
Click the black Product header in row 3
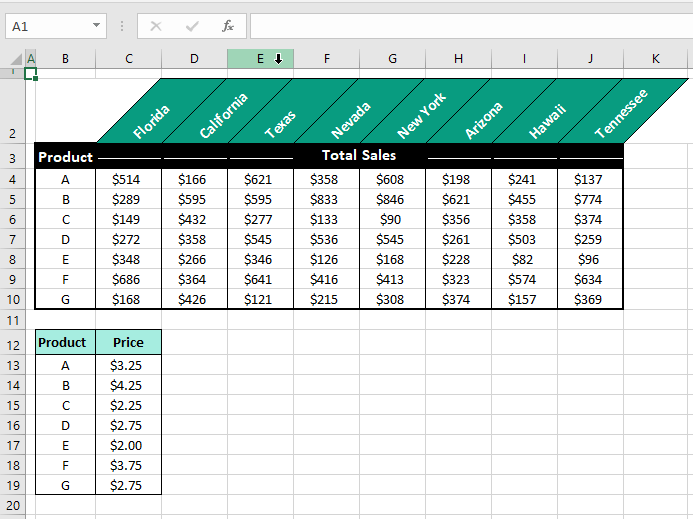point(65,156)
